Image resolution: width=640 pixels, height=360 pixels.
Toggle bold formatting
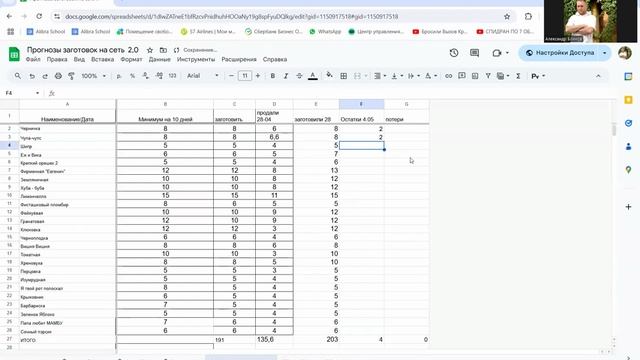coord(273,76)
